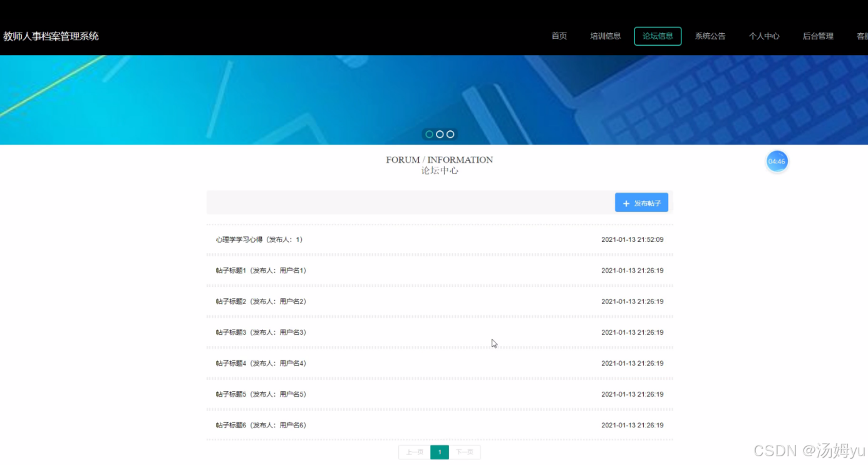Click the 论坛中心 heading text
The width and height of the screenshot is (868, 465).
(x=440, y=170)
